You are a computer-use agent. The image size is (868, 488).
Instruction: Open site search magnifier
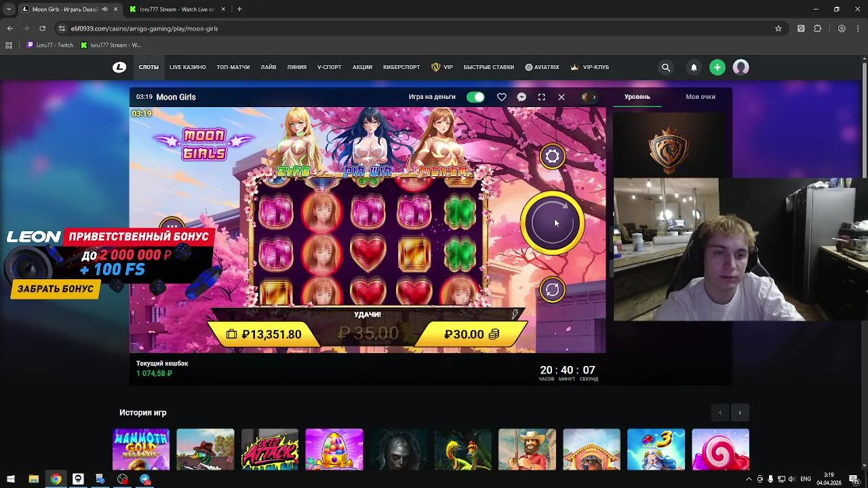[666, 67]
